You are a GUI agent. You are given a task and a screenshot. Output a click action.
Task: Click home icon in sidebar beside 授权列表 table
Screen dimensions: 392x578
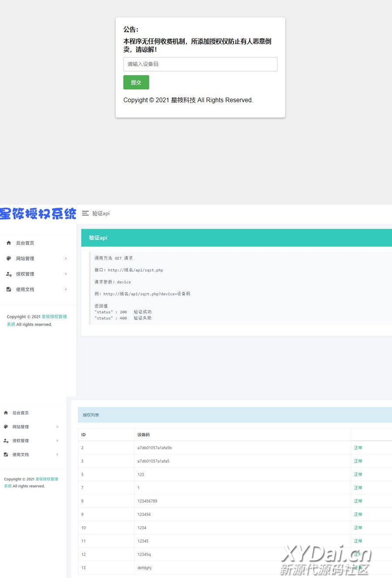(x=6, y=412)
